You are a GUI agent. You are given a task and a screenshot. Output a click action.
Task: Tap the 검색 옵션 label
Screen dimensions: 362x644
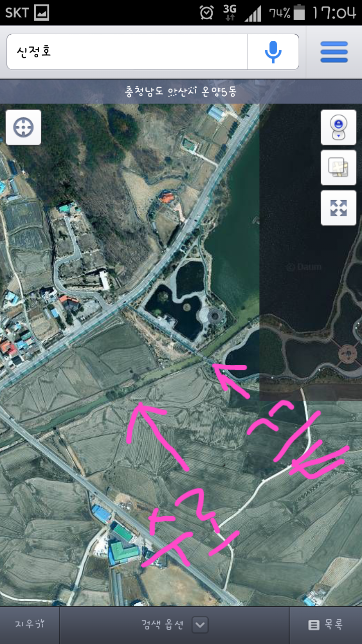pyautogui.click(x=162, y=625)
